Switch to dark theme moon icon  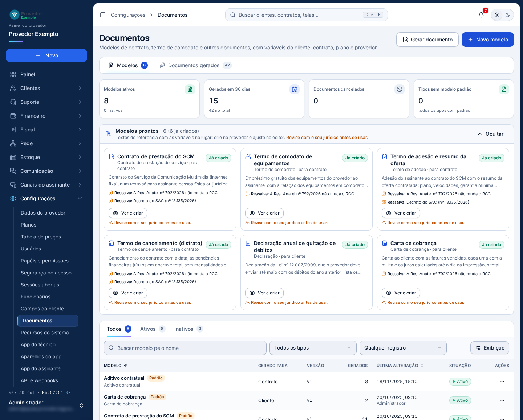(x=508, y=15)
